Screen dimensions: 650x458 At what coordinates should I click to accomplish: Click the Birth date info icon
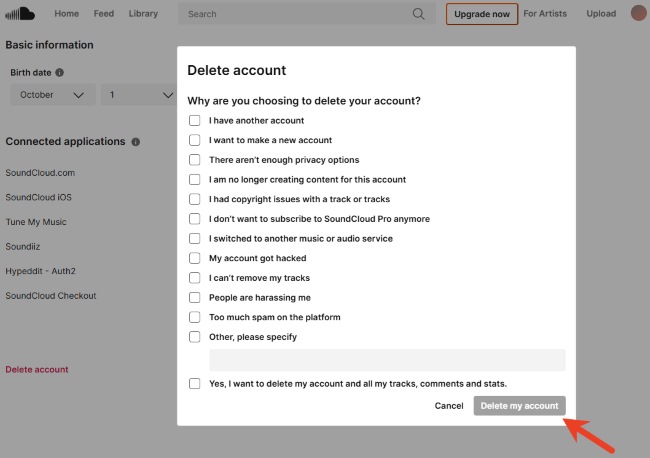59,73
